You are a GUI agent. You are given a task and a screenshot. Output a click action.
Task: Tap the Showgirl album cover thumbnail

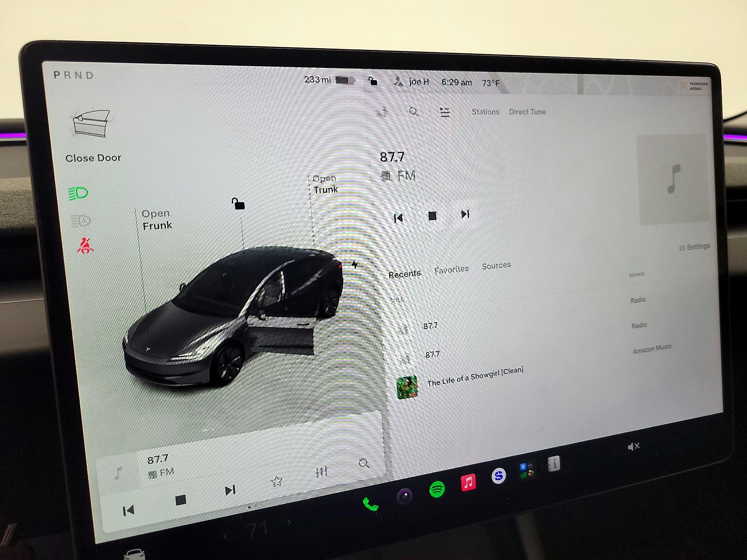(407, 387)
